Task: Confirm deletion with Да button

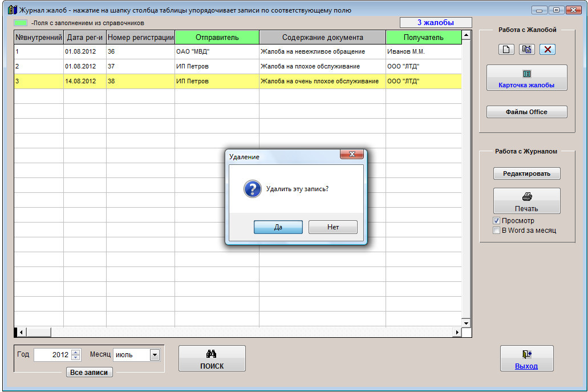Action: (278, 227)
